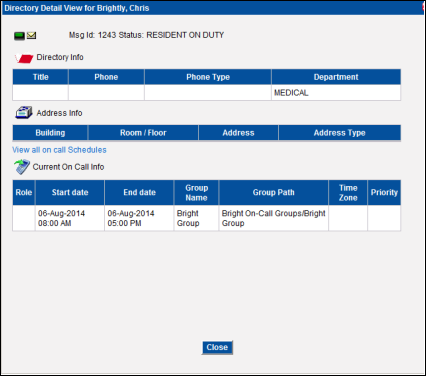Click the Close button
Viewport: 426px width, 376px height.
(217, 347)
